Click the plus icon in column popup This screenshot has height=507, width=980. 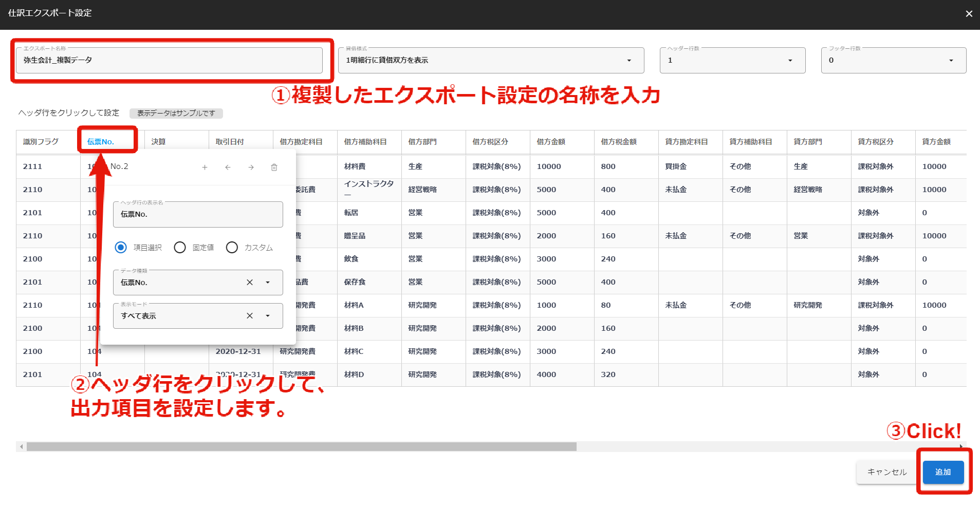click(x=205, y=167)
